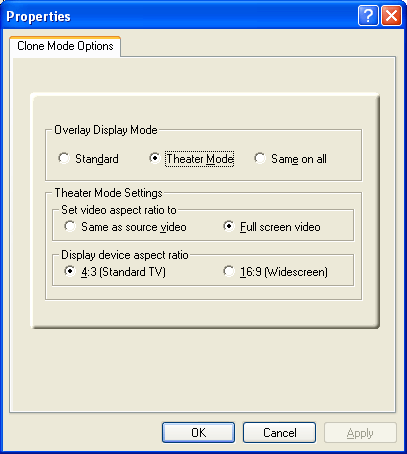Click the Properties title bar text

pyautogui.click(x=38, y=16)
